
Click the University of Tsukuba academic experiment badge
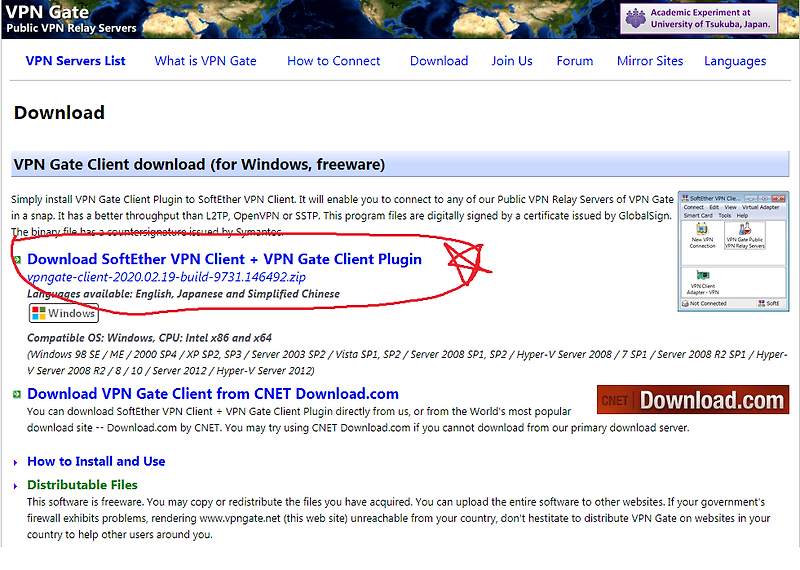(x=699, y=18)
